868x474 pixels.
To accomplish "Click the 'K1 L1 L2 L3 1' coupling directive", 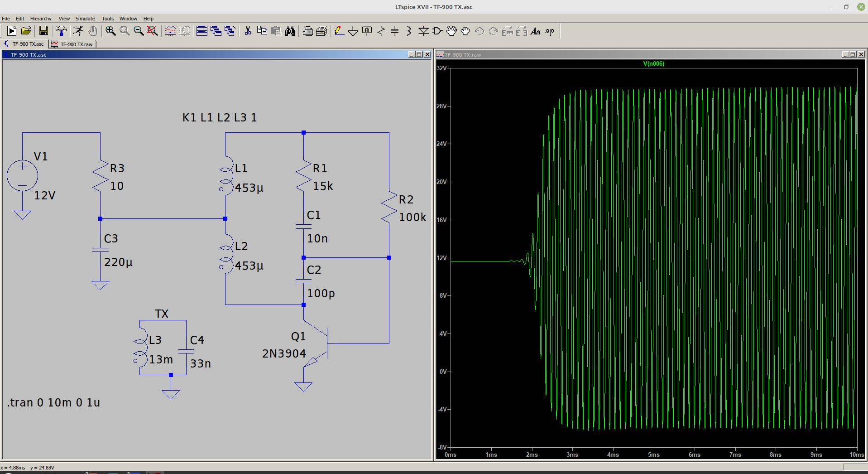I will [x=220, y=117].
